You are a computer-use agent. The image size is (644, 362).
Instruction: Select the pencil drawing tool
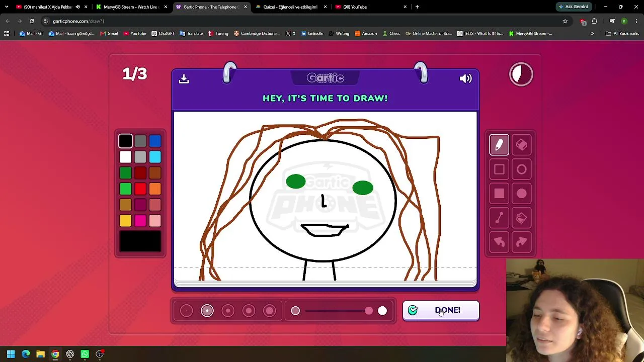coord(499,145)
